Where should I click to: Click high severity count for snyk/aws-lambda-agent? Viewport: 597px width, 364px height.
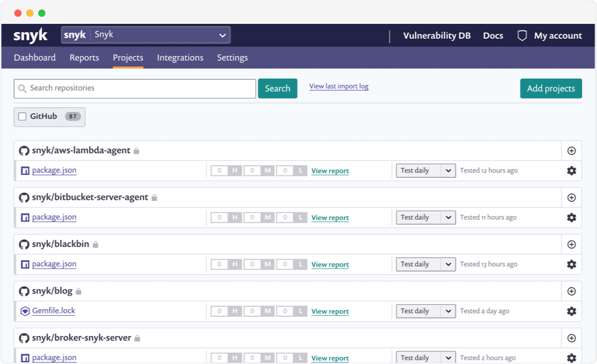point(226,171)
